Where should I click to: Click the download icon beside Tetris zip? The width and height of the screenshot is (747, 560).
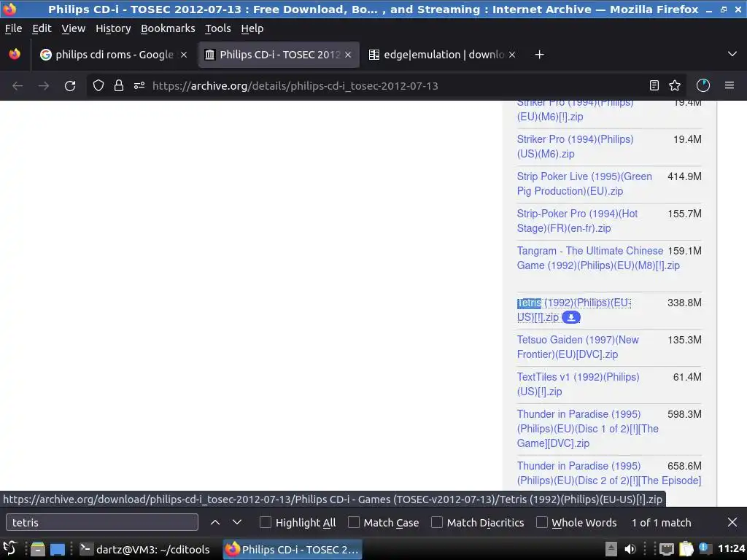pos(570,317)
